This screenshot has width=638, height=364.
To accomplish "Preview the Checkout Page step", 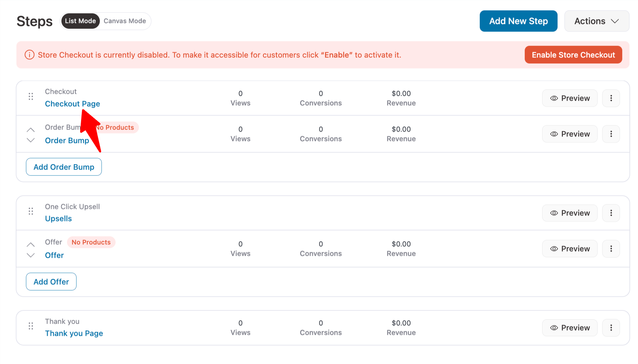I will tap(570, 98).
